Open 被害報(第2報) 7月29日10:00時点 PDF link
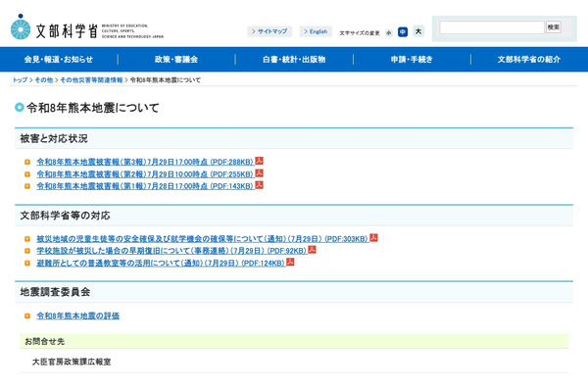The image size is (588, 392). click(145, 174)
